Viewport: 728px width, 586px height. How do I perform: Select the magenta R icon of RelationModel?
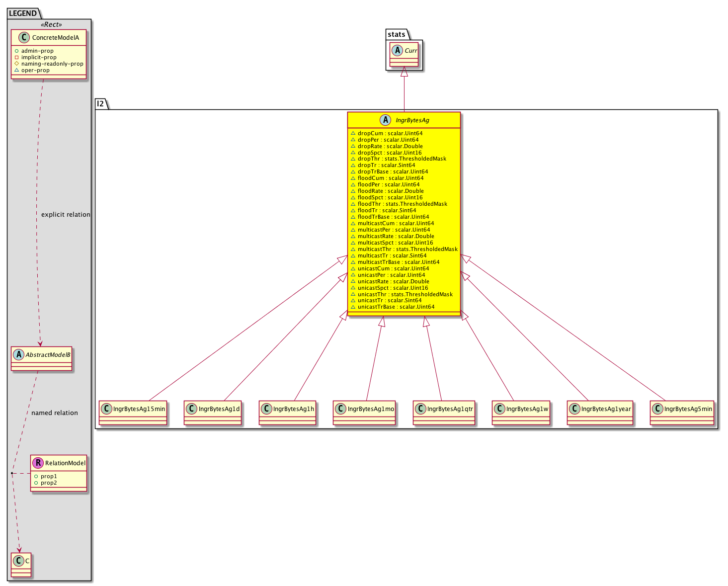click(x=38, y=463)
